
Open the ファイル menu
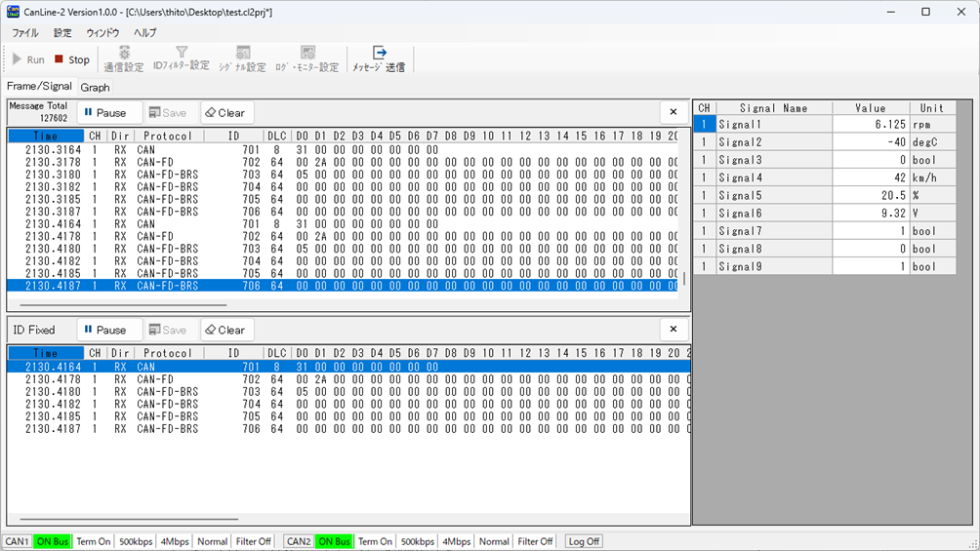pyautogui.click(x=25, y=32)
